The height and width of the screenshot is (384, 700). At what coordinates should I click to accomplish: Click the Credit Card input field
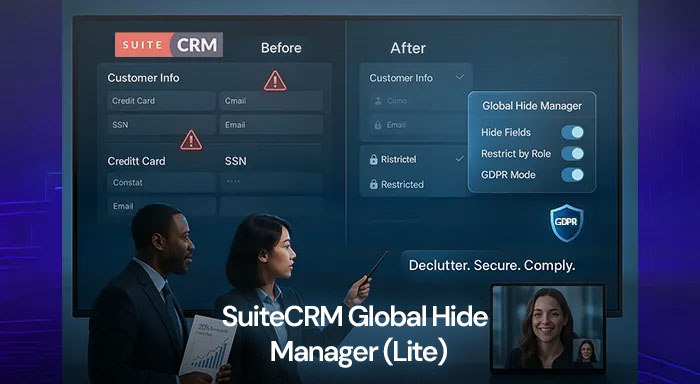click(161, 101)
